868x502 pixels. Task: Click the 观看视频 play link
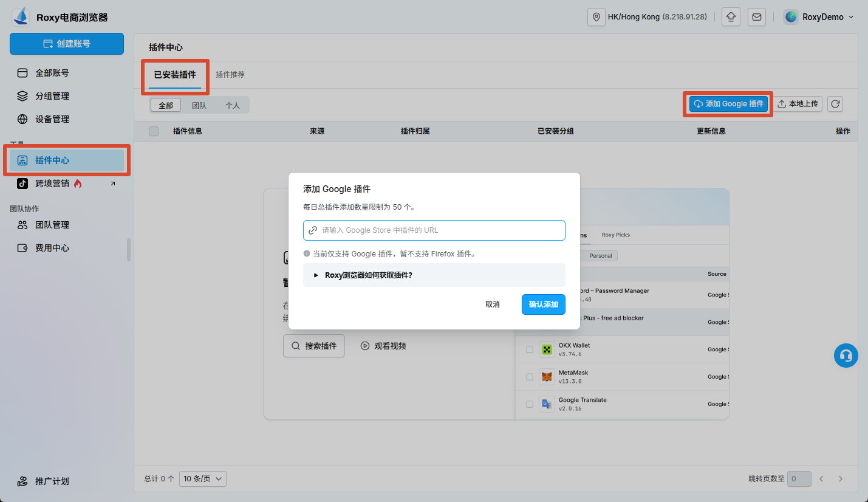(383, 346)
